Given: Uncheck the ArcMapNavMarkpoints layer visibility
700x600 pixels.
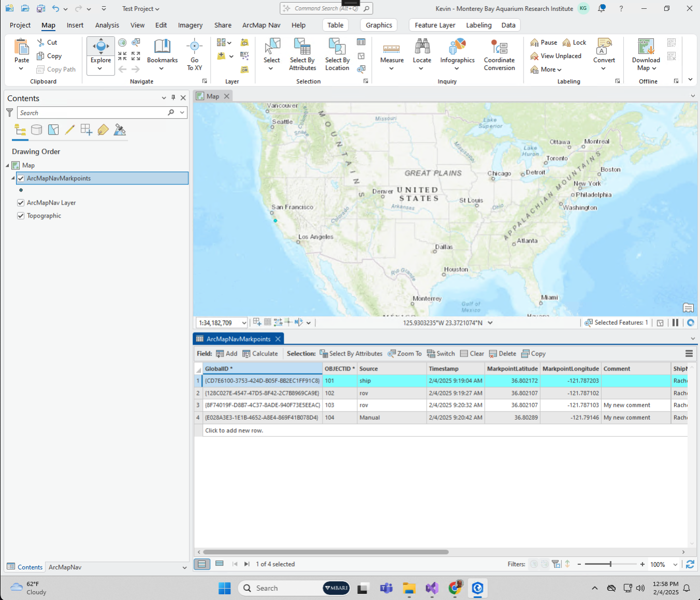Looking at the screenshot, I should 21,178.
